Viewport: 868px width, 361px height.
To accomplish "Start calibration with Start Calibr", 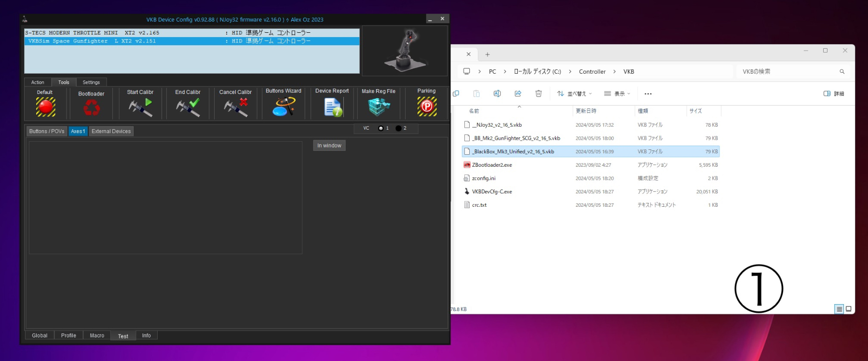I will 140,107.
